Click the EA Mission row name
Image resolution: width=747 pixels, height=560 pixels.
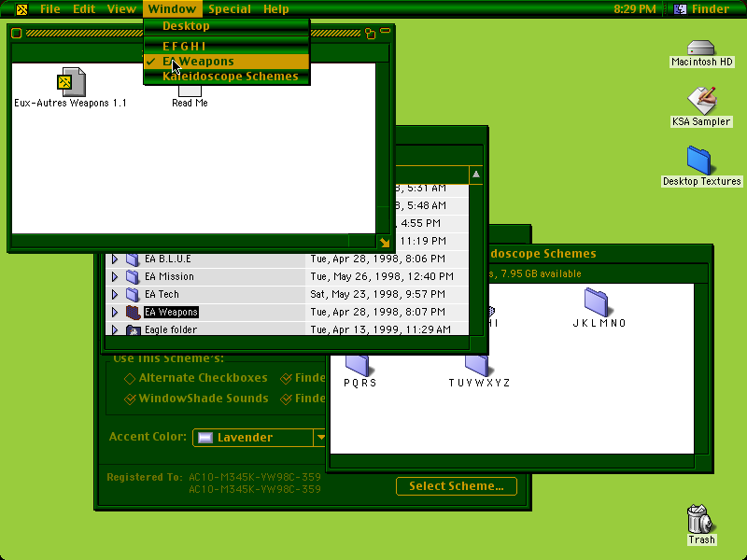(169, 276)
